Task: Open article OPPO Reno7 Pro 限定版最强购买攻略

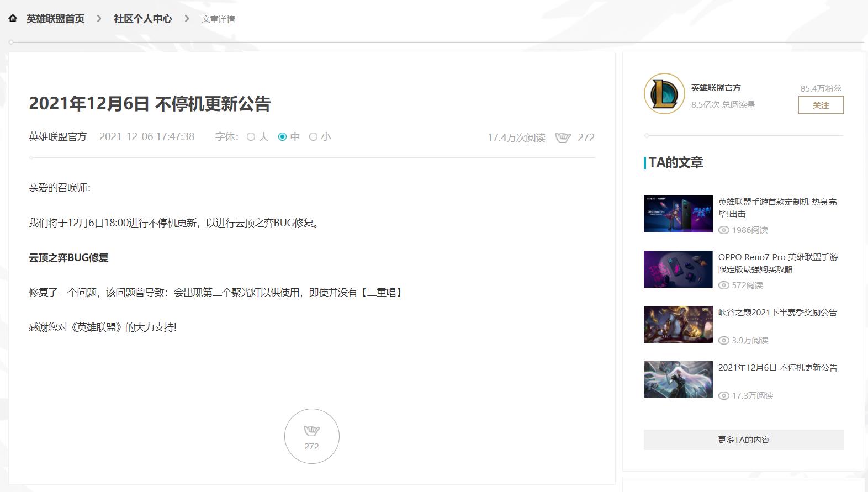Action: [778, 263]
